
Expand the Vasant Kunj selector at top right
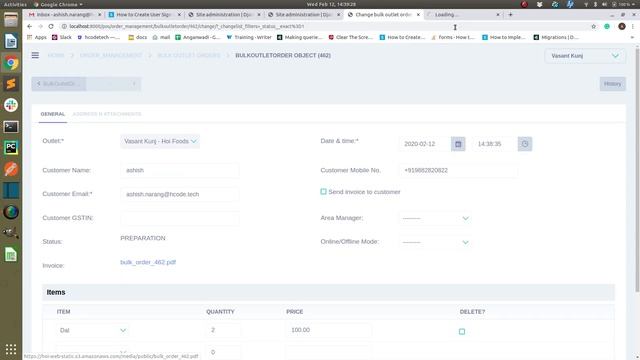coord(585,56)
